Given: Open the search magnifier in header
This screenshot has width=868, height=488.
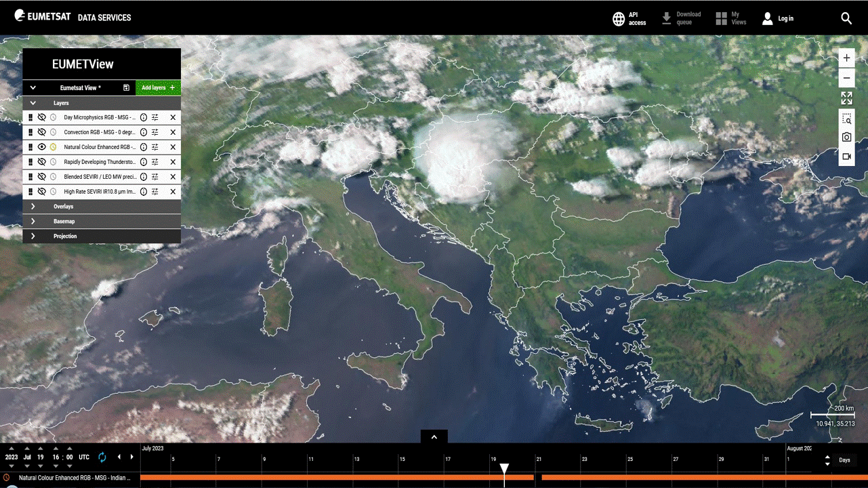Looking at the screenshot, I should tap(846, 18).
